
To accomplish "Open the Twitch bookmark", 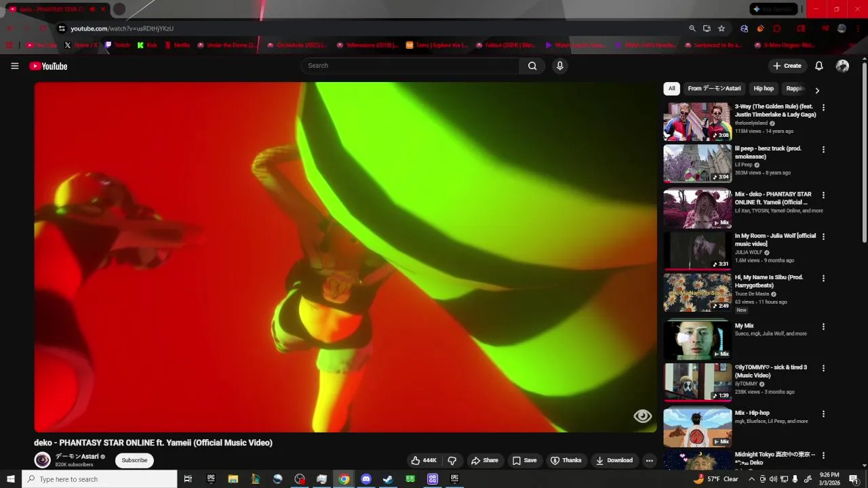I will 117,45.
